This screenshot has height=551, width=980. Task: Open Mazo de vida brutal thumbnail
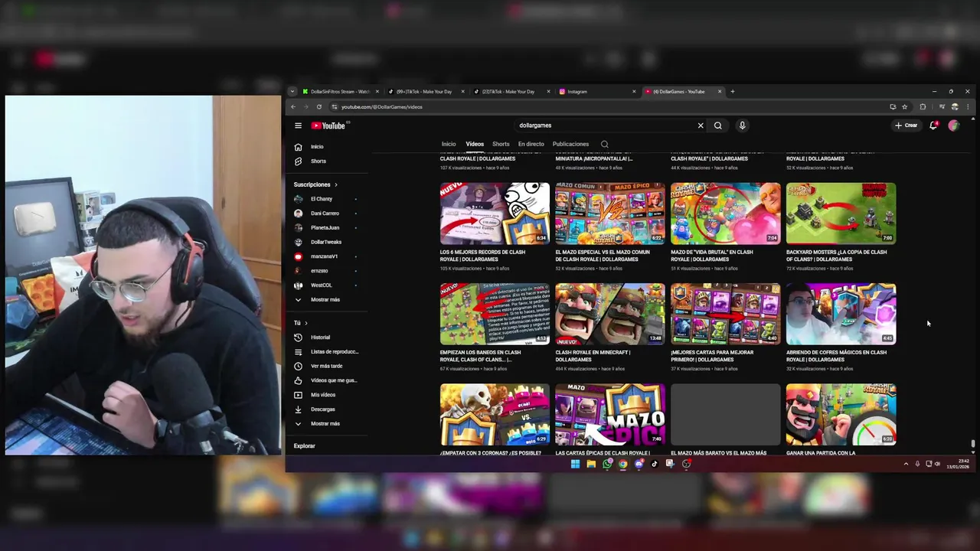[726, 214]
